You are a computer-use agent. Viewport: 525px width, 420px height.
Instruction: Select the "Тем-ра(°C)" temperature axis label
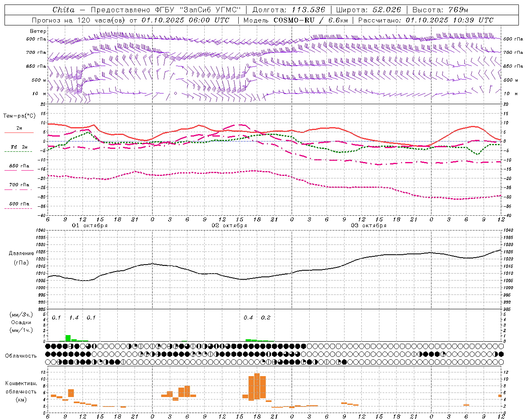[x=19, y=116]
